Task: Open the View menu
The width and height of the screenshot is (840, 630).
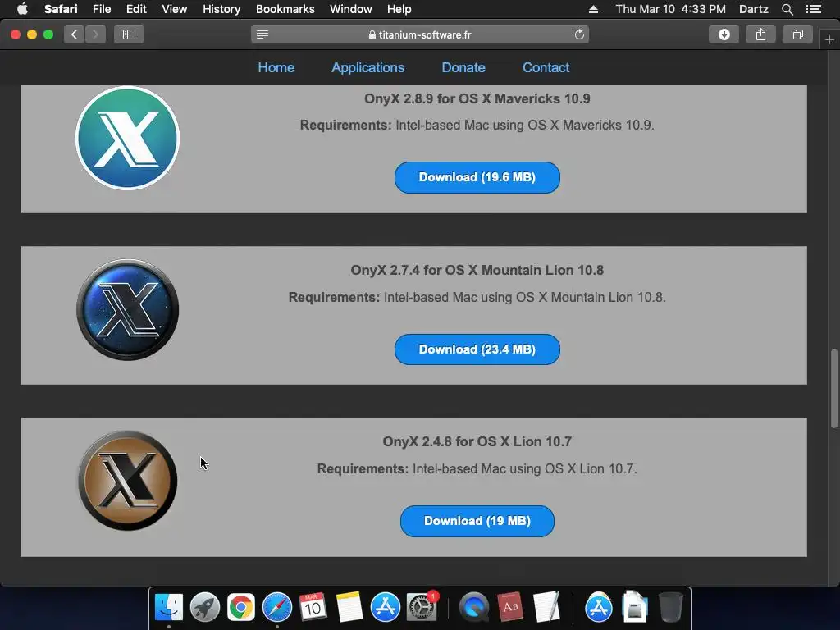Action: coord(174,9)
